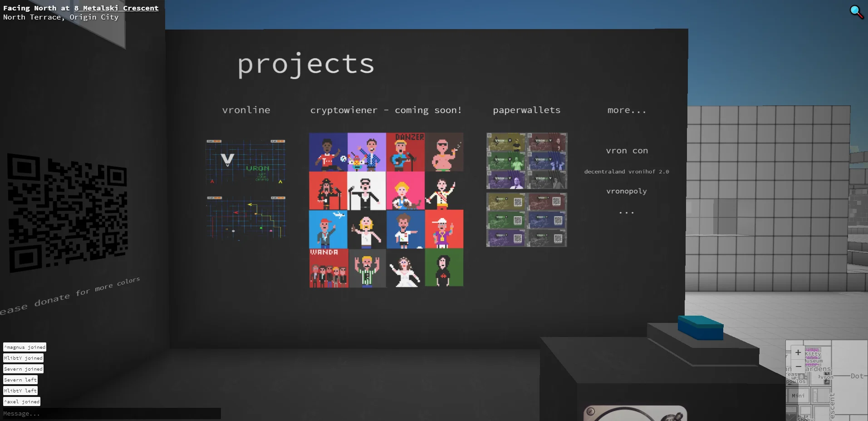The image size is (868, 421).
Task: Click the '^axel joined' chat entry
Action: point(22,401)
